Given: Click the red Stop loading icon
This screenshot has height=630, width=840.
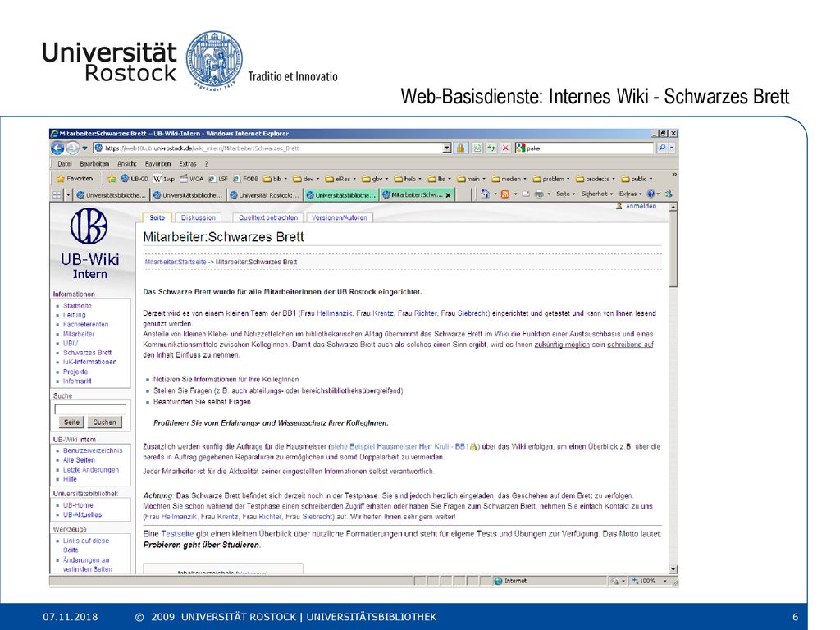Looking at the screenshot, I should pyautogui.click(x=505, y=148).
